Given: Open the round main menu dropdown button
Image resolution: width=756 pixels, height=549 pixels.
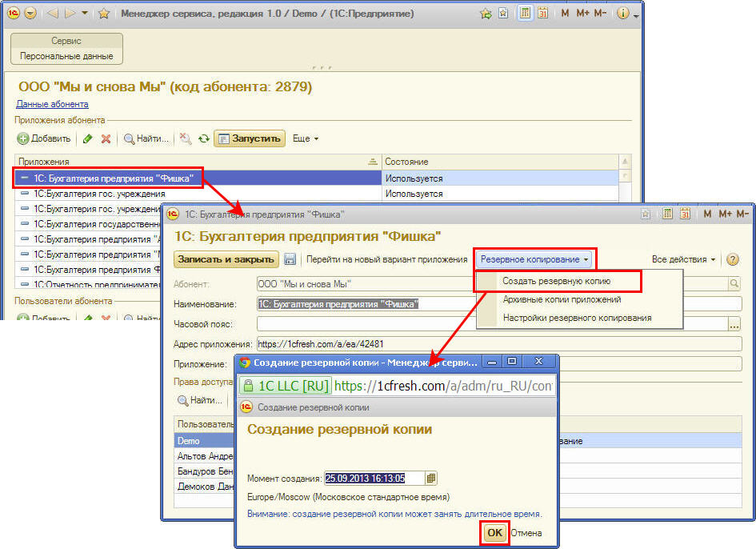Looking at the screenshot, I should click(x=30, y=14).
